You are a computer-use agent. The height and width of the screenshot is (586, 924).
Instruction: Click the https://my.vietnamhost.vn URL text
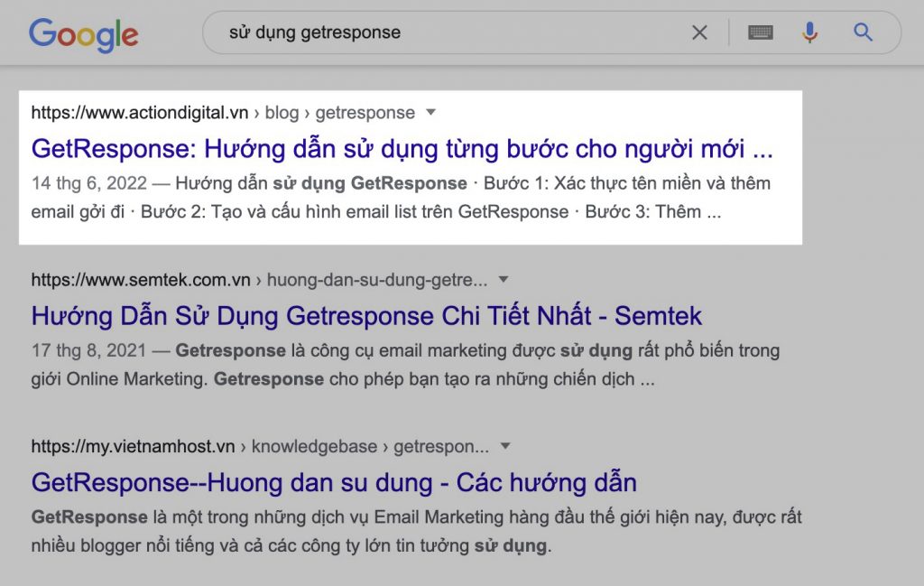134,447
